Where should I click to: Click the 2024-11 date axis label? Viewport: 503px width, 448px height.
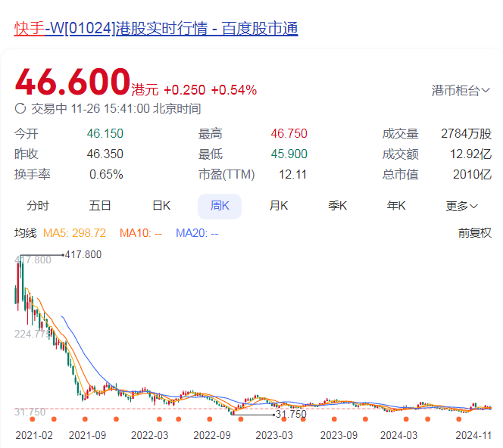[x=473, y=435]
